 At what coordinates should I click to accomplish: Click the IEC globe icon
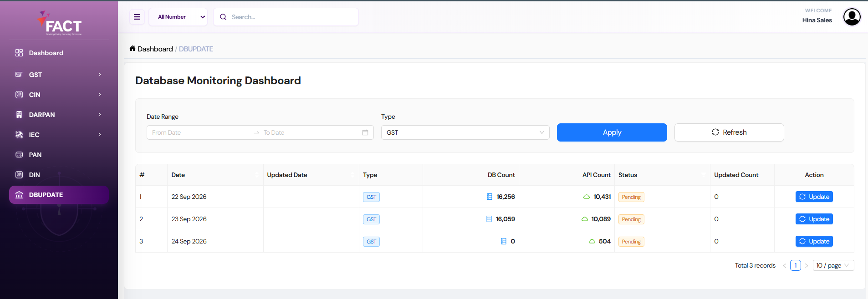coord(19,135)
